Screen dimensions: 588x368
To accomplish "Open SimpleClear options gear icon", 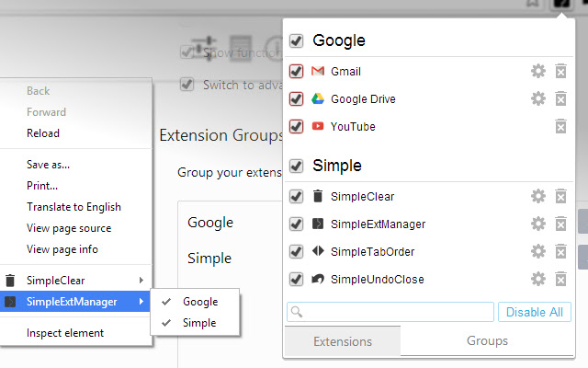I will coord(538,196).
